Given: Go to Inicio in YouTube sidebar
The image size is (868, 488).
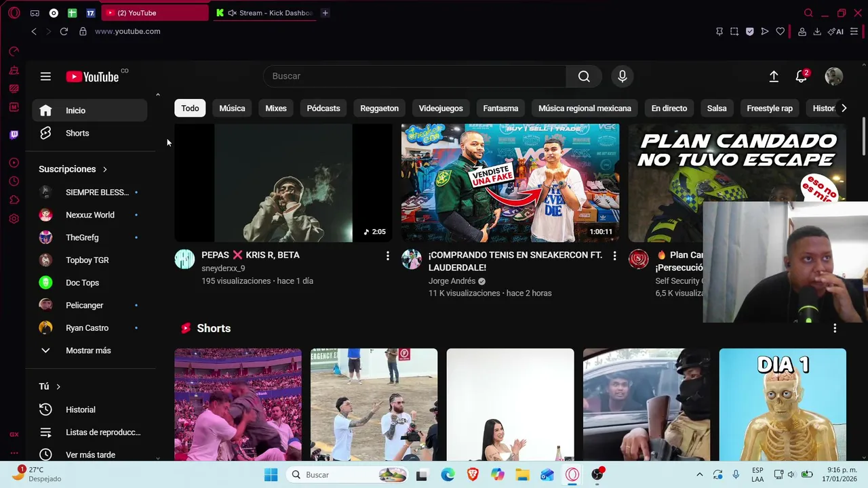Looking at the screenshot, I should (90, 110).
